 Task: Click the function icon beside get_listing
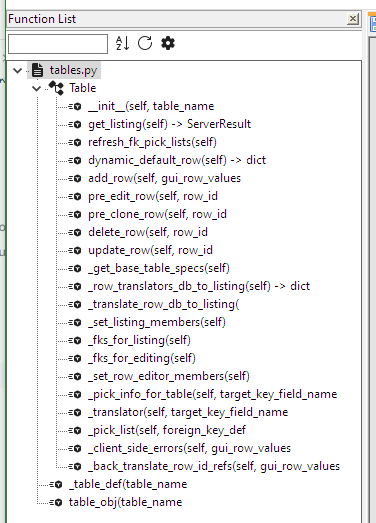[x=75, y=124]
